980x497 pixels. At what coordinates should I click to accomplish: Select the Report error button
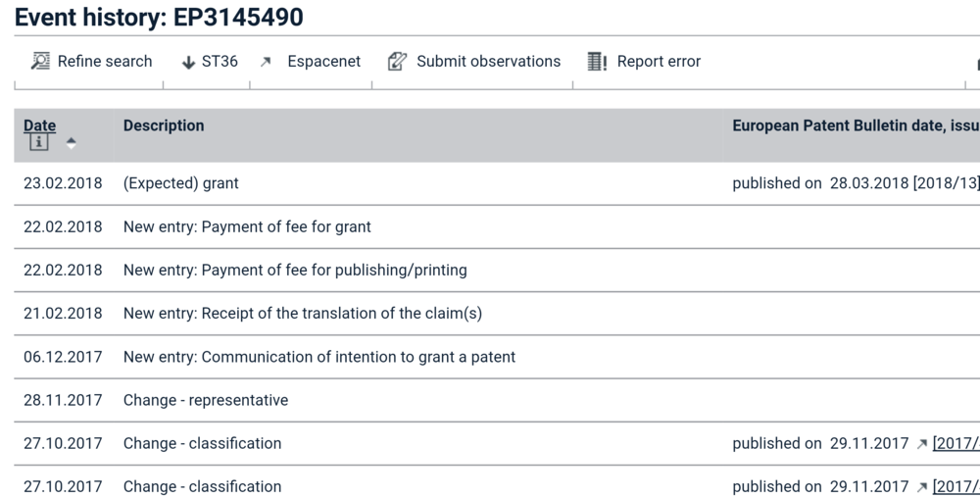coord(659,62)
